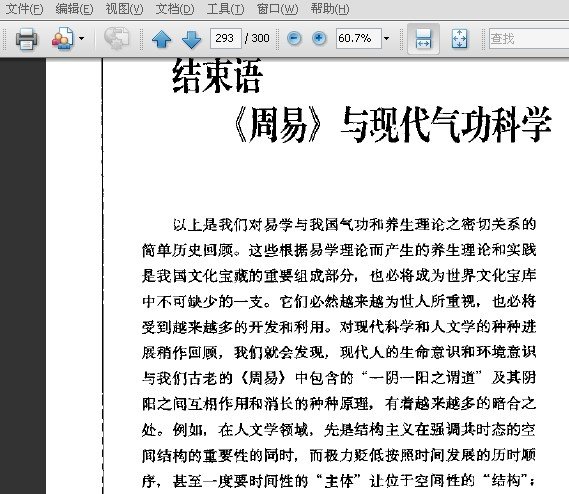Go to previous page with up arrow

(x=161, y=39)
